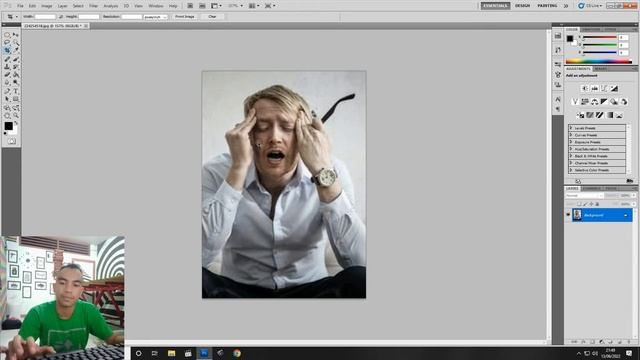Toggle Quick Mask mode

coord(11,141)
